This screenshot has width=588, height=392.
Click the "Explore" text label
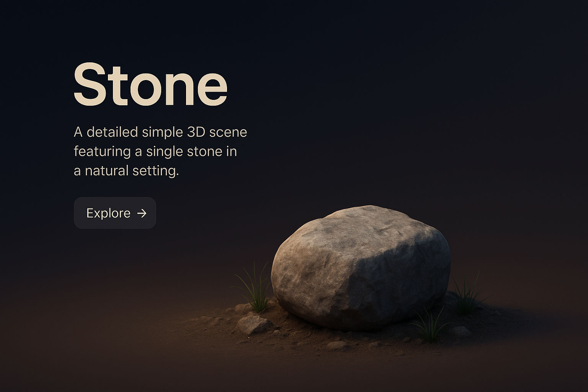point(108,213)
